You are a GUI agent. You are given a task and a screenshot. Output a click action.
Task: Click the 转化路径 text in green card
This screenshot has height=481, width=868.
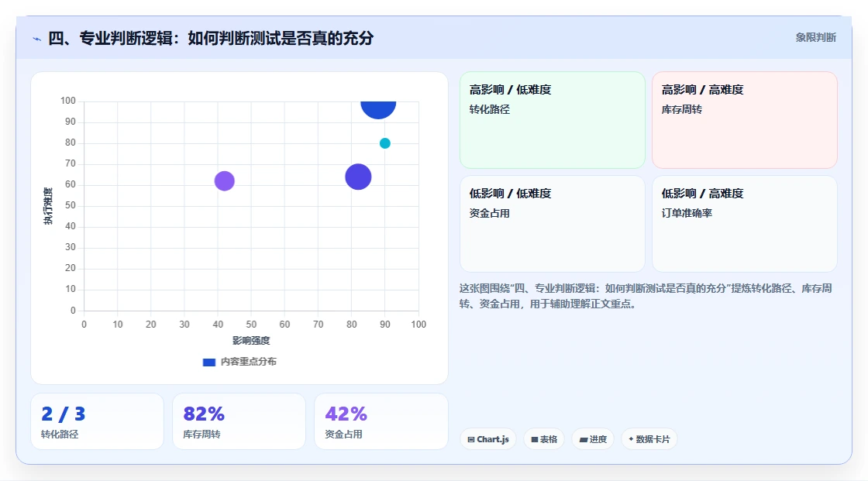489,109
